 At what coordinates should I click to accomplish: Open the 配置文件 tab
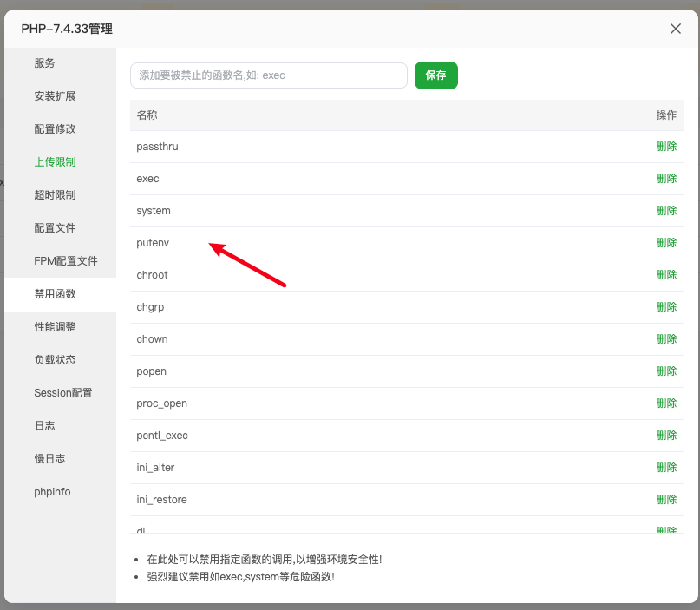tap(55, 228)
